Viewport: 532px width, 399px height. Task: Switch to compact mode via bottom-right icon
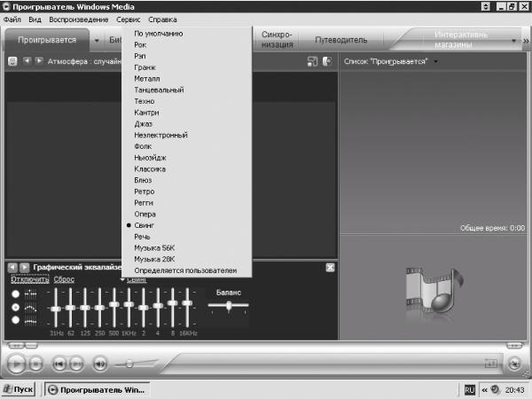click(x=513, y=363)
